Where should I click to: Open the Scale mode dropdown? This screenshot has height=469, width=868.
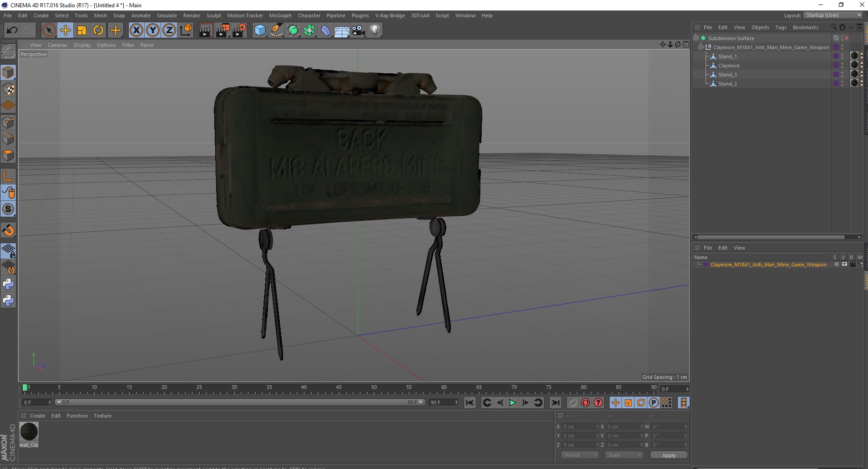pos(624,455)
